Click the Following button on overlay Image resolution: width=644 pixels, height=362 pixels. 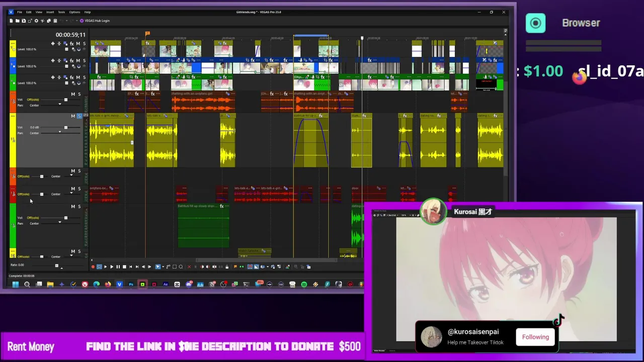point(535,337)
